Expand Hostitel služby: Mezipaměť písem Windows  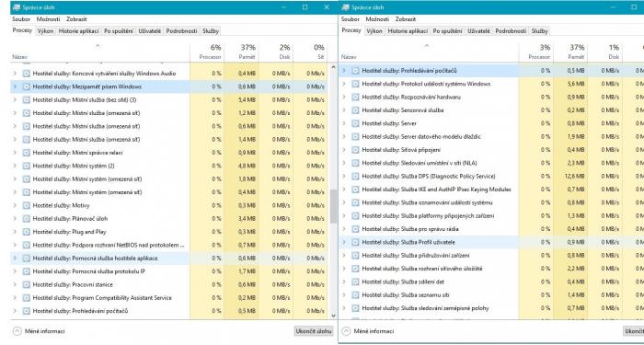15,86
